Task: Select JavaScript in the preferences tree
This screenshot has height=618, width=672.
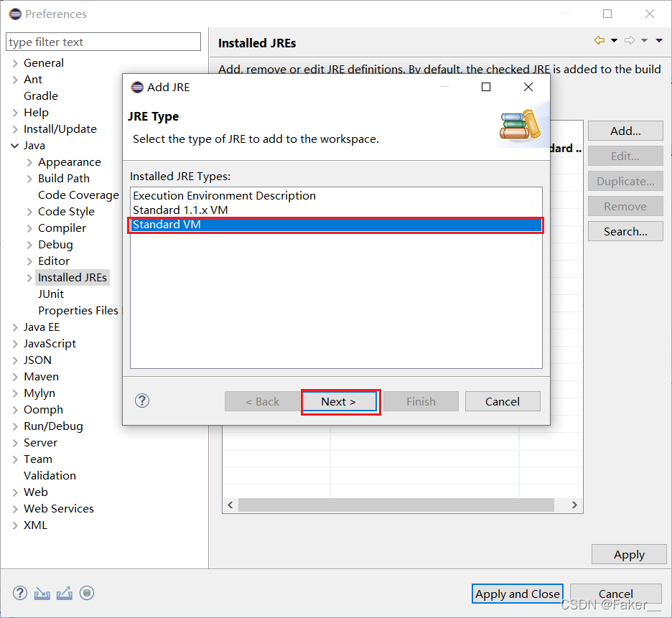Action: pos(50,344)
